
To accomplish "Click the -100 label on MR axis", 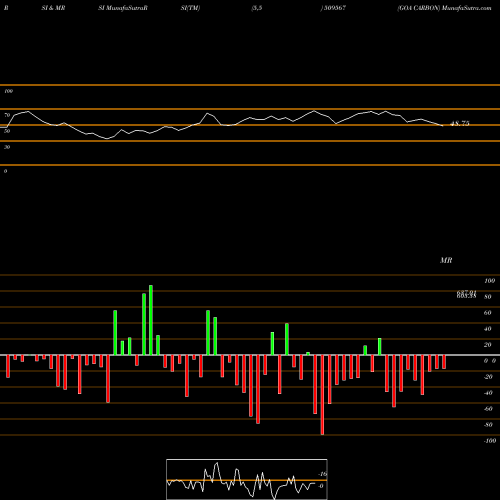I will point(490,441).
